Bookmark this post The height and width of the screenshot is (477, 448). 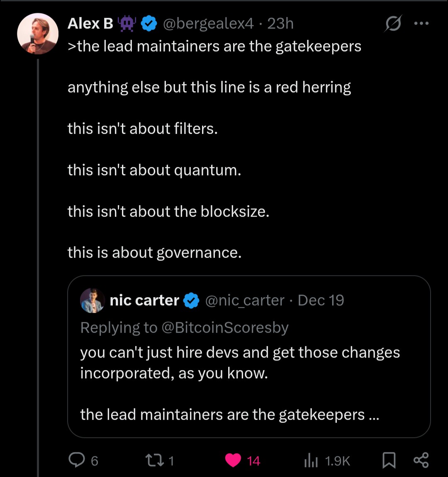tap(389, 460)
